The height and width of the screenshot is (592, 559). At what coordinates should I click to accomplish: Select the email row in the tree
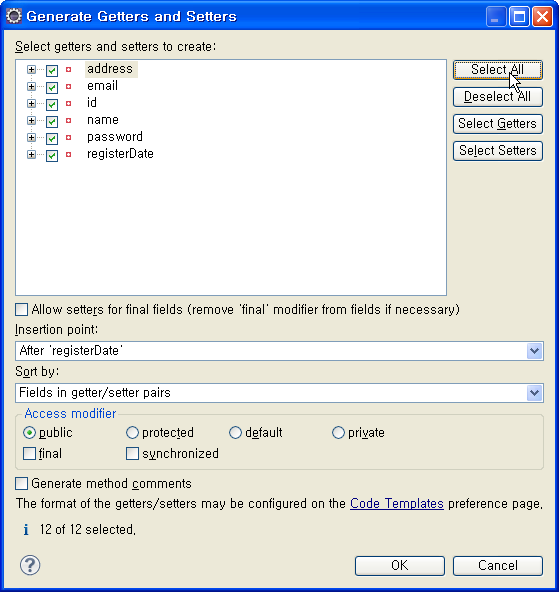pos(102,86)
